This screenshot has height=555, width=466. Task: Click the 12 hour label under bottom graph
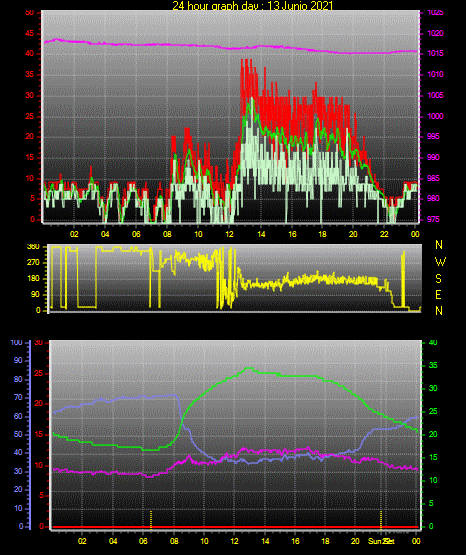click(234, 541)
